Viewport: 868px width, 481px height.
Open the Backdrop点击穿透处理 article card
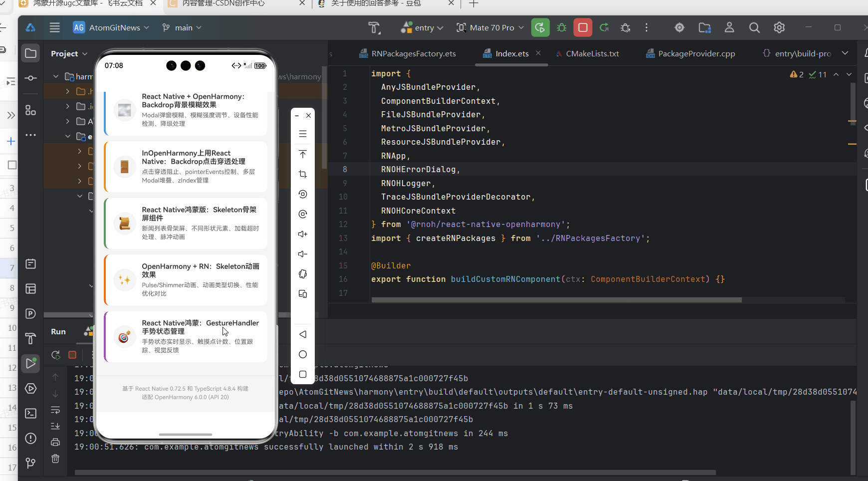[x=186, y=167]
